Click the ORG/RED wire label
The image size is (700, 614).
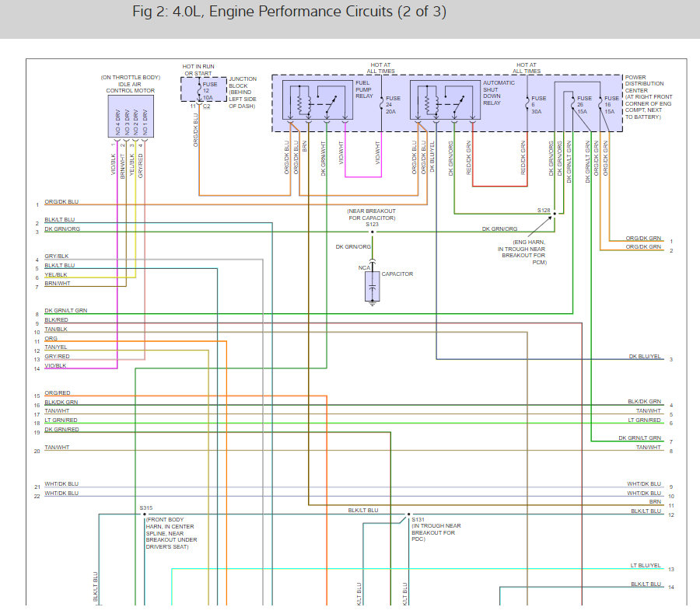click(x=57, y=393)
